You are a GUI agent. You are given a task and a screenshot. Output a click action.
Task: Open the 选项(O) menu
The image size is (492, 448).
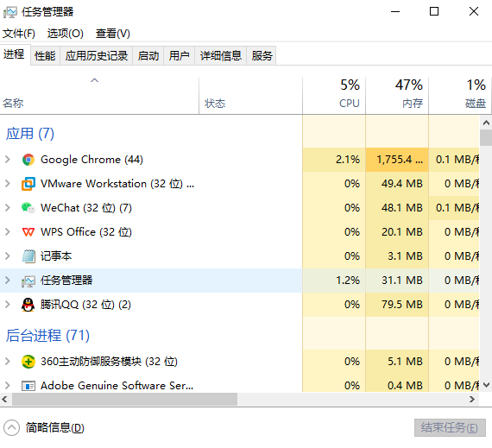point(66,34)
